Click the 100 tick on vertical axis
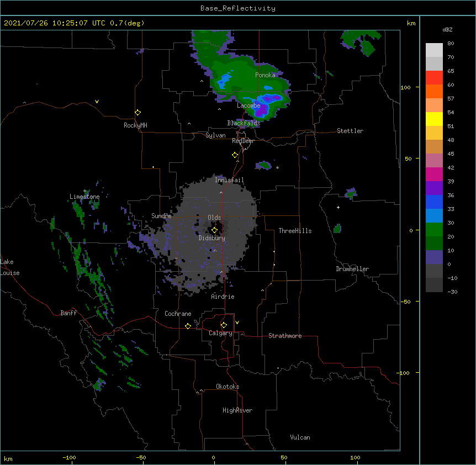 [405, 87]
